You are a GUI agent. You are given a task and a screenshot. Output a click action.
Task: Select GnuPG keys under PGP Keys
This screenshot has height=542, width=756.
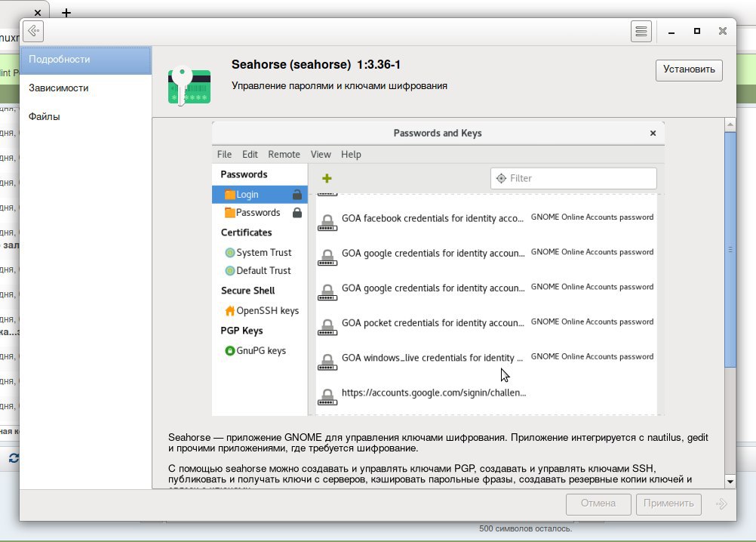point(260,350)
